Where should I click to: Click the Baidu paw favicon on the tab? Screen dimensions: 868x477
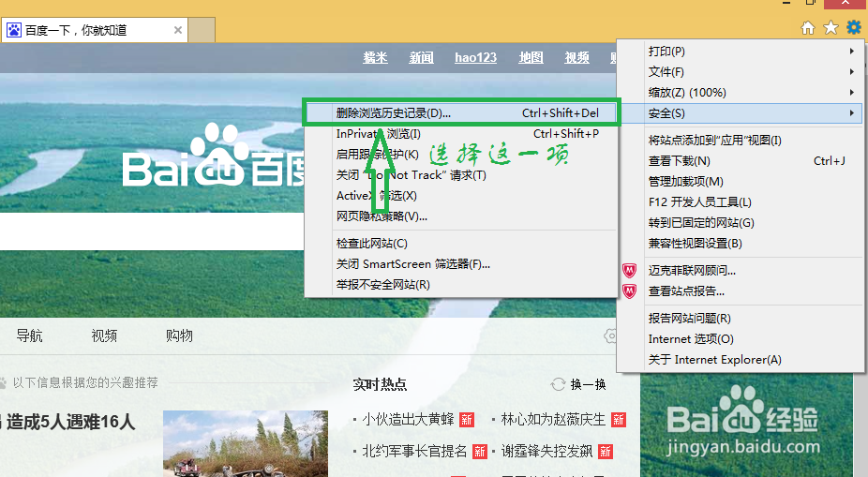[x=13, y=30]
